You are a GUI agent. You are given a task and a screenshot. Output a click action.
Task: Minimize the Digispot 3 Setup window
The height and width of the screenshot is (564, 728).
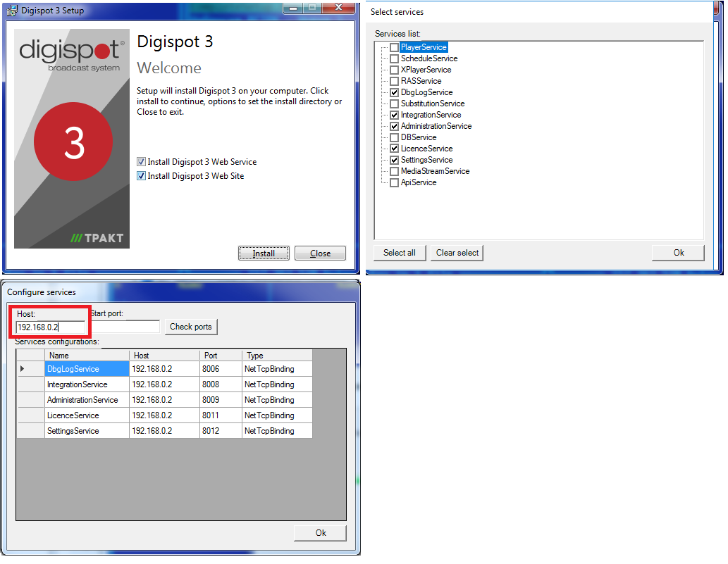pos(293,8)
